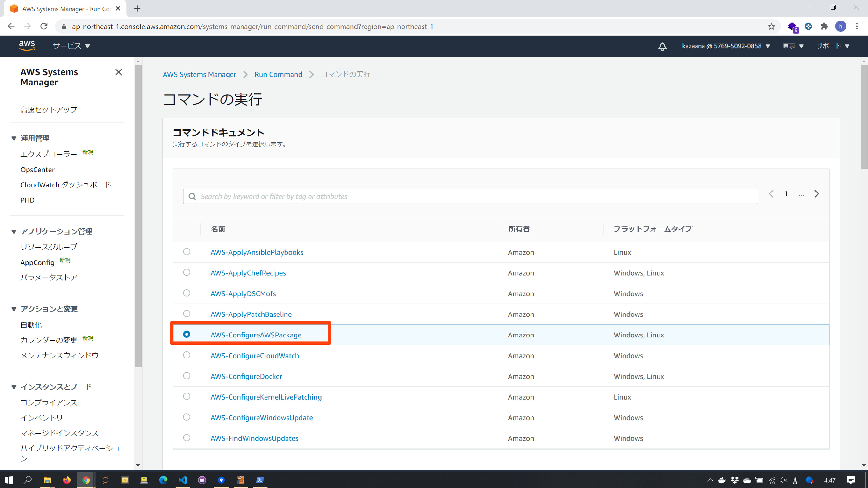Viewport: 868px width, 488px height.
Task: Click purple extension icon with badge
Action: [x=793, y=27]
